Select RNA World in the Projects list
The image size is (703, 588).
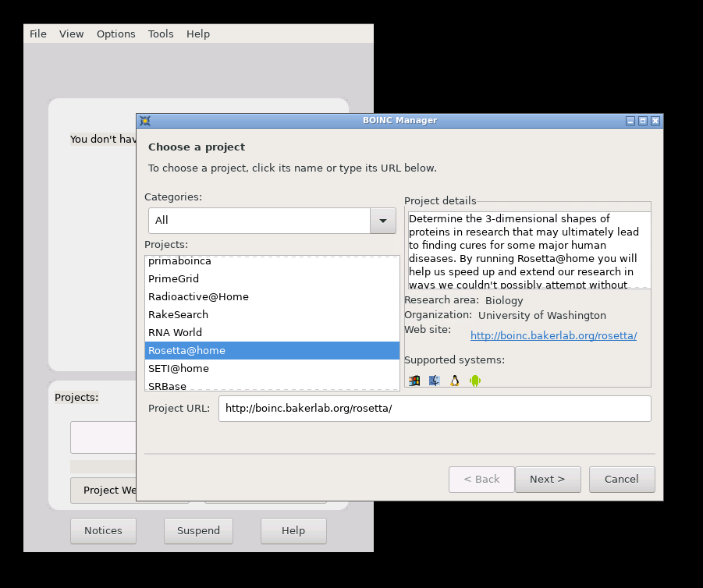click(272, 332)
